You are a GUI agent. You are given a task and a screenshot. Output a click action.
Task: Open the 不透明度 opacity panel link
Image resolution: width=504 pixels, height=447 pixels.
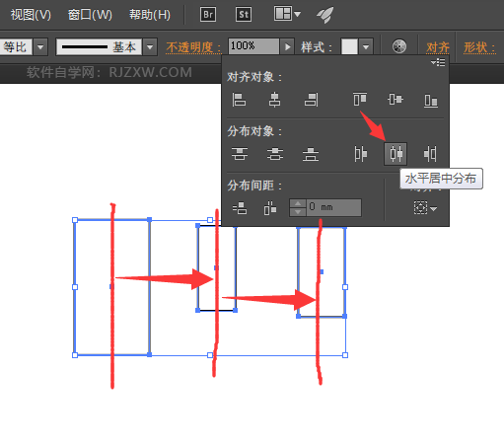193,47
